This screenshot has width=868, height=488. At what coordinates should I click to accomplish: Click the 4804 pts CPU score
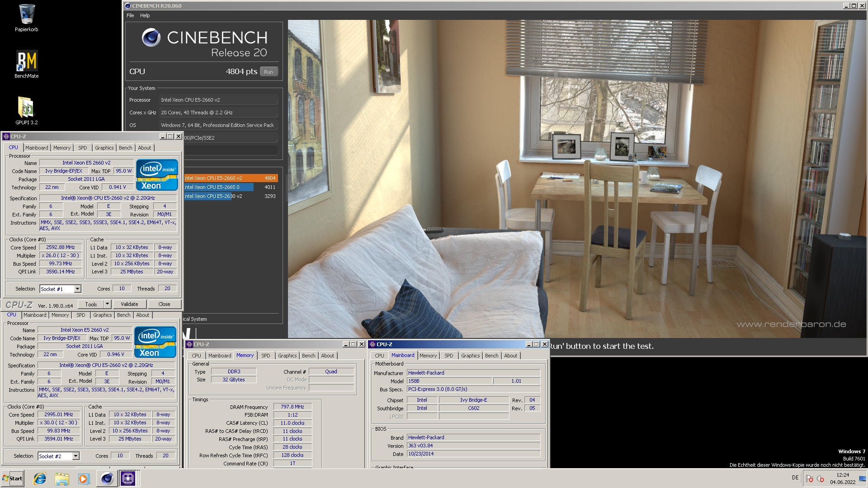pos(241,71)
